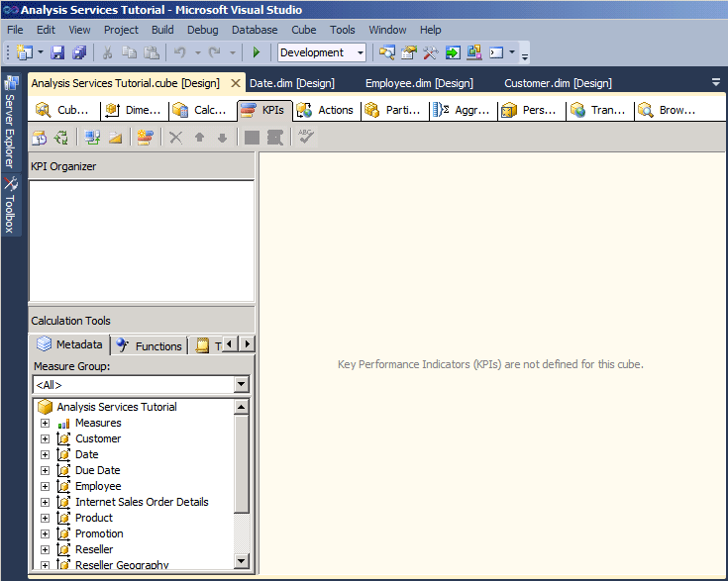Open the Employee.dim [Design] document tab
Image resolution: width=728 pixels, height=581 pixels.
[x=419, y=83]
